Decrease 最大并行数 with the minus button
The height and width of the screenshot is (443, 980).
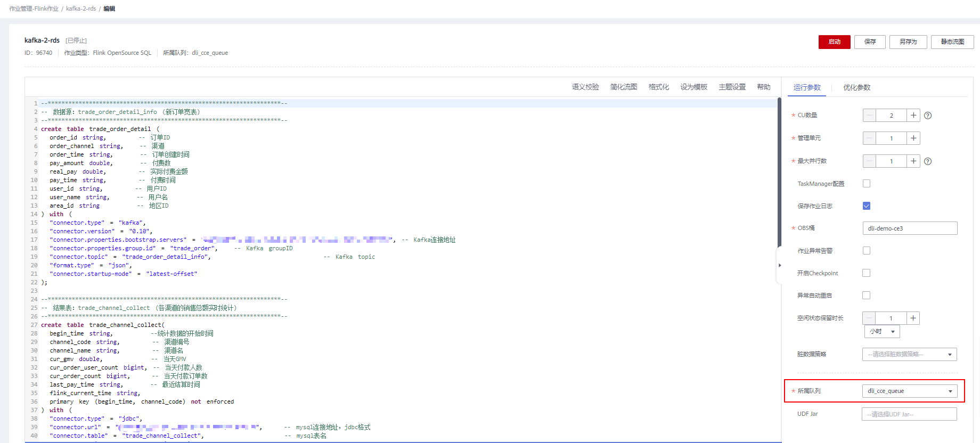(869, 161)
